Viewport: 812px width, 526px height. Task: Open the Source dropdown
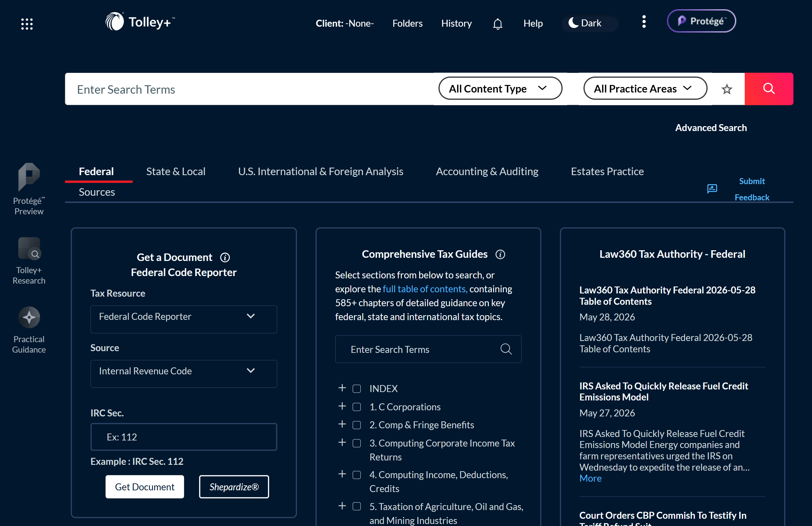pos(184,373)
